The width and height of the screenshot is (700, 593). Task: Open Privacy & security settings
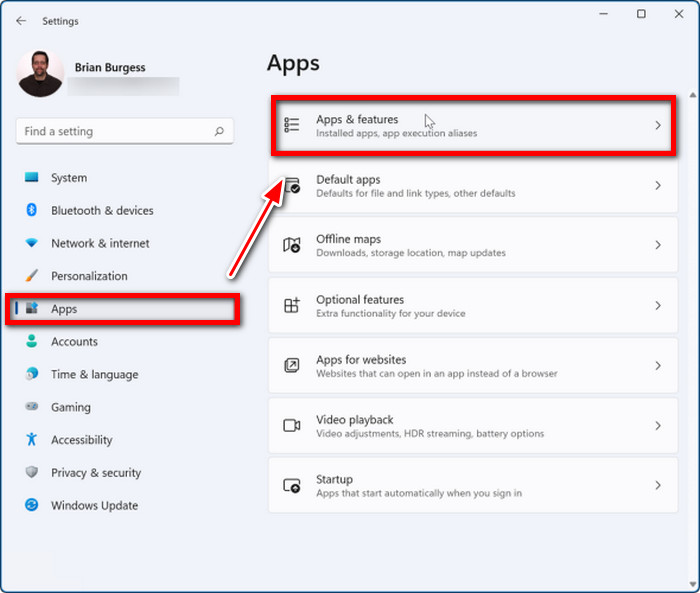click(96, 472)
